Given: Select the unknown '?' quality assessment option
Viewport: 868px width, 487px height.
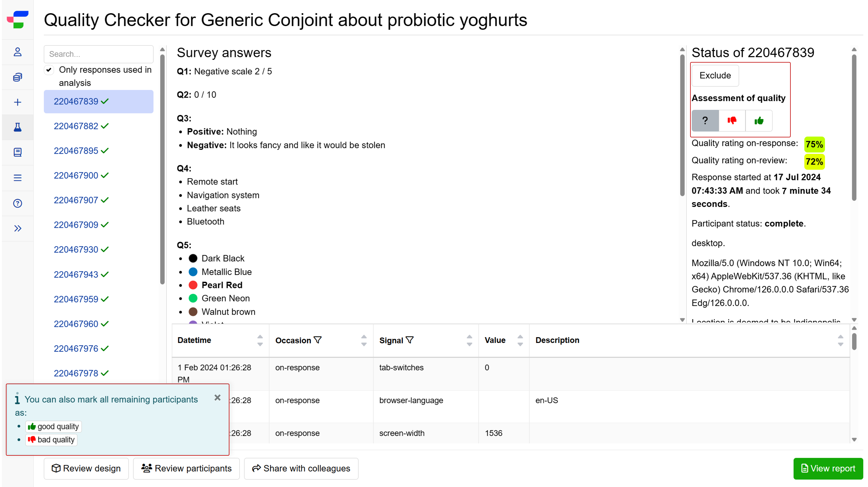Looking at the screenshot, I should coord(705,121).
